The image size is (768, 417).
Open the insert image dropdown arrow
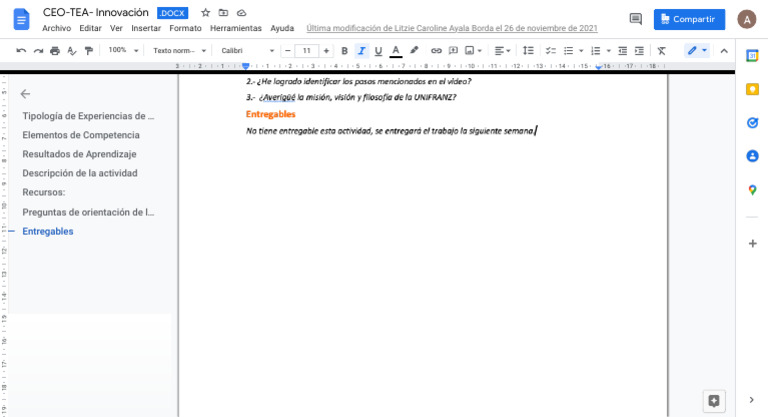pyautogui.click(x=480, y=50)
